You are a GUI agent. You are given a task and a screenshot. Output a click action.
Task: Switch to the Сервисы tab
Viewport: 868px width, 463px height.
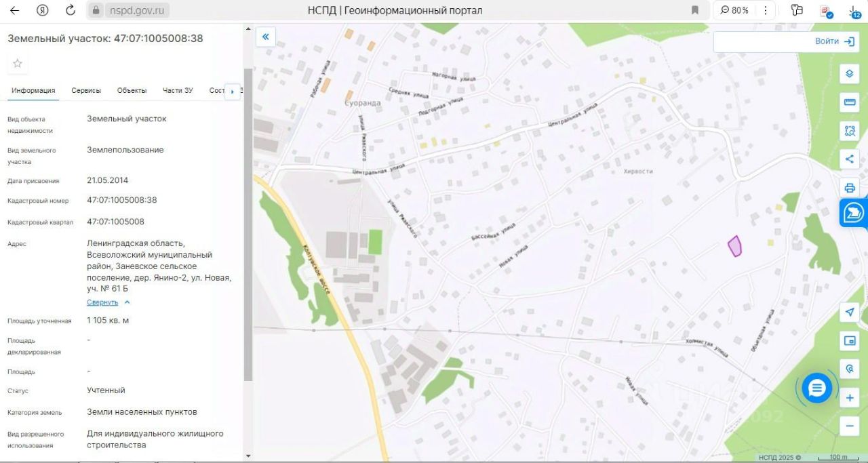(x=86, y=91)
